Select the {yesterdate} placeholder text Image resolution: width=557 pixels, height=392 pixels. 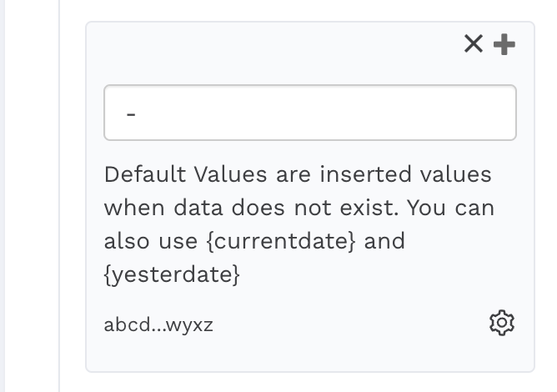(172, 274)
